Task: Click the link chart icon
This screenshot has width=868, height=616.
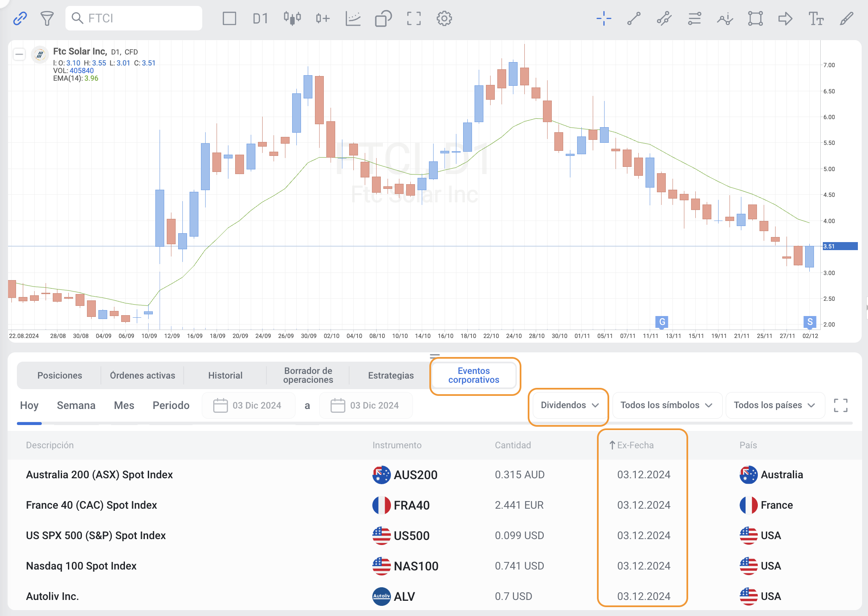Action: click(20, 18)
